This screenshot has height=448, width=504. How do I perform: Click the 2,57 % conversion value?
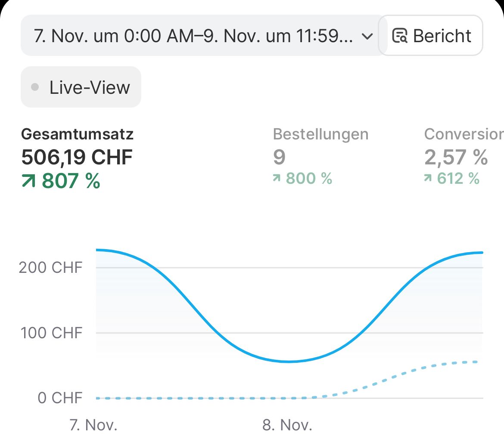click(x=456, y=157)
